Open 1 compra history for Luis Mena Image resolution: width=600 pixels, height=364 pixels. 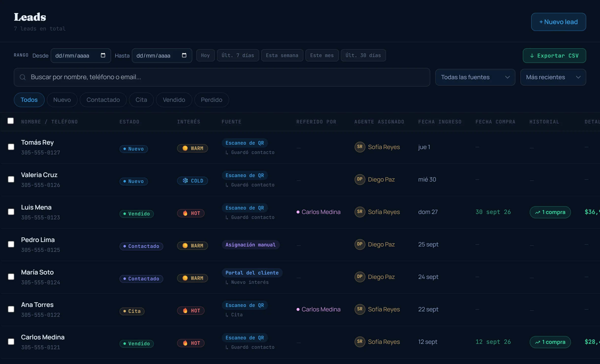click(550, 212)
